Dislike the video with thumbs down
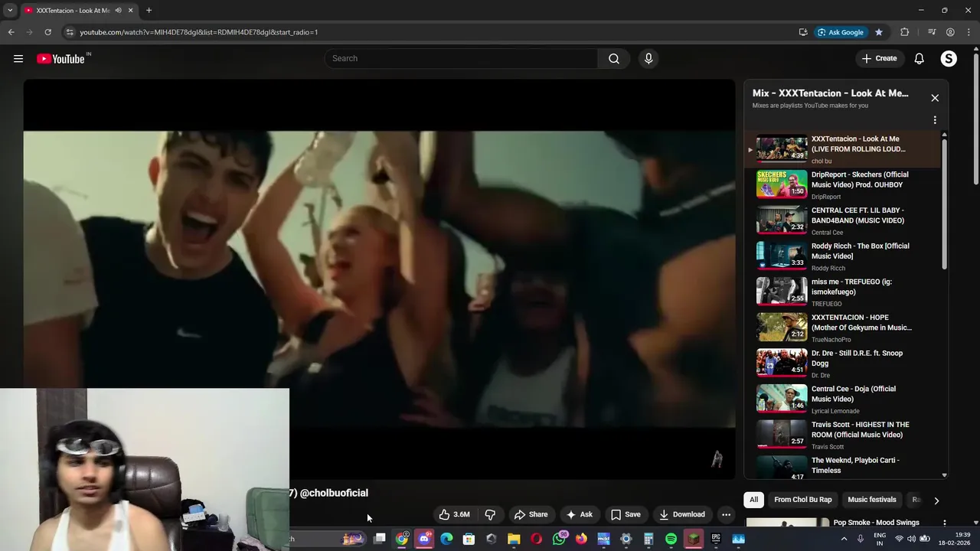Screen dimensions: 980x551 click(490, 514)
